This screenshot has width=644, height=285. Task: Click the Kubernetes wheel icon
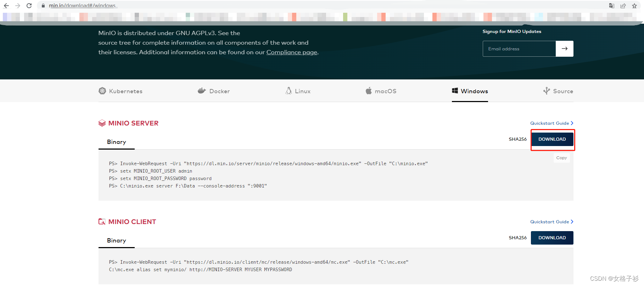102,91
